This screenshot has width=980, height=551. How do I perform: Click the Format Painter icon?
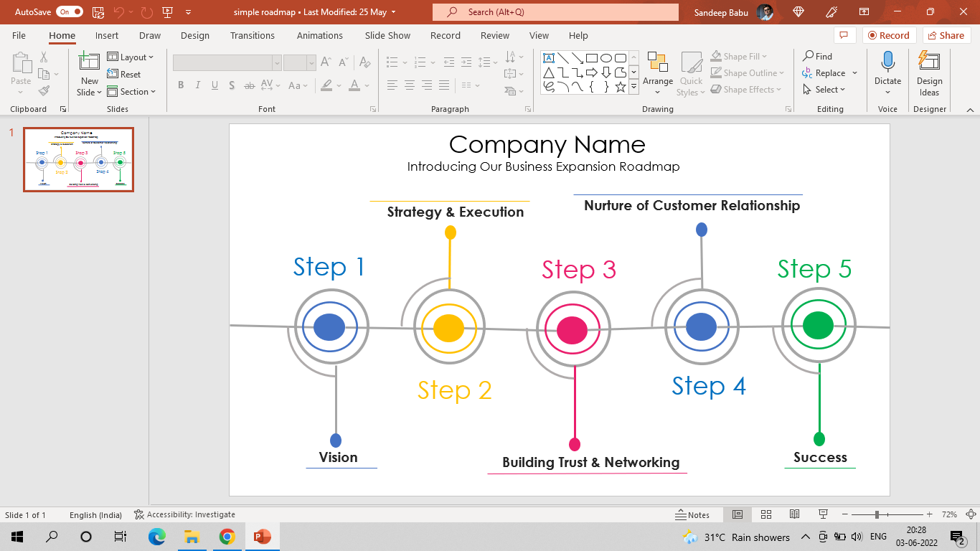tap(44, 91)
